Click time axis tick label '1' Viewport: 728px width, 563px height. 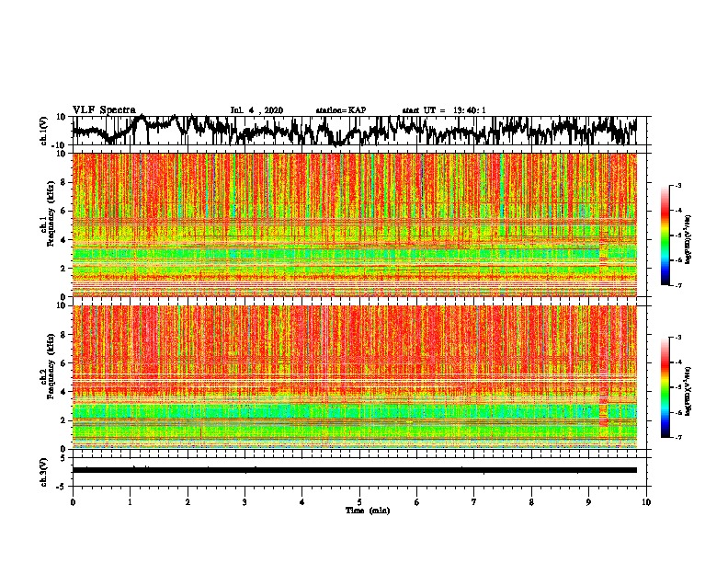tap(130, 502)
